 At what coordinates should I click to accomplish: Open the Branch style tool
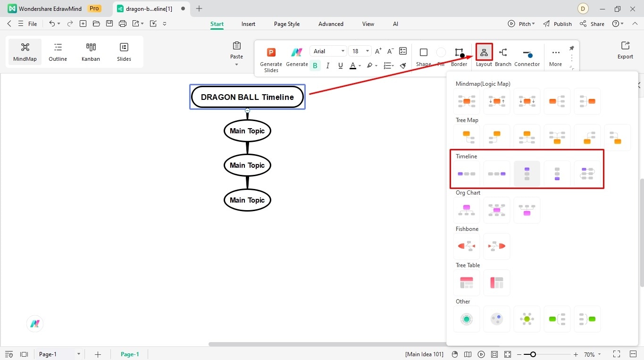503,56
